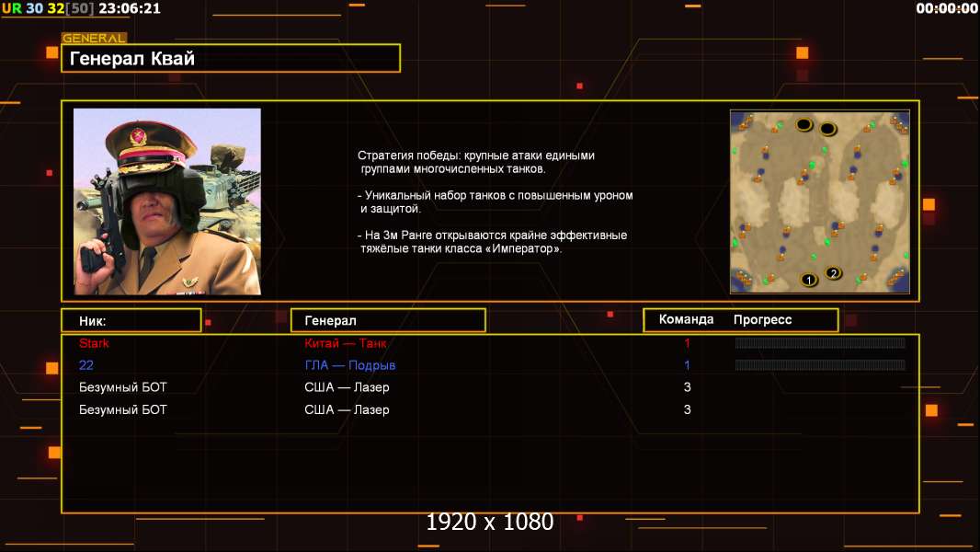Click the 23:06:21 clock at top
This screenshot has height=552, width=980.
130,8
